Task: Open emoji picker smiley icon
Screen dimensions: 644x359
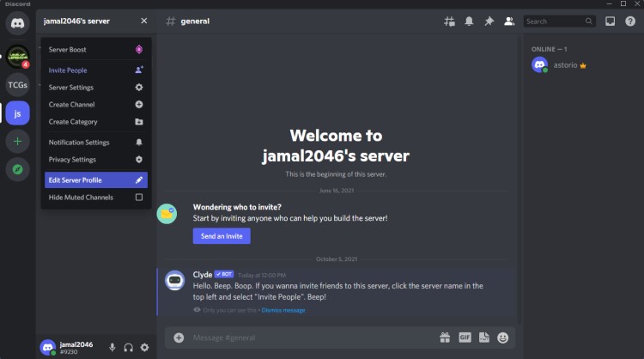Action: [x=502, y=338]
